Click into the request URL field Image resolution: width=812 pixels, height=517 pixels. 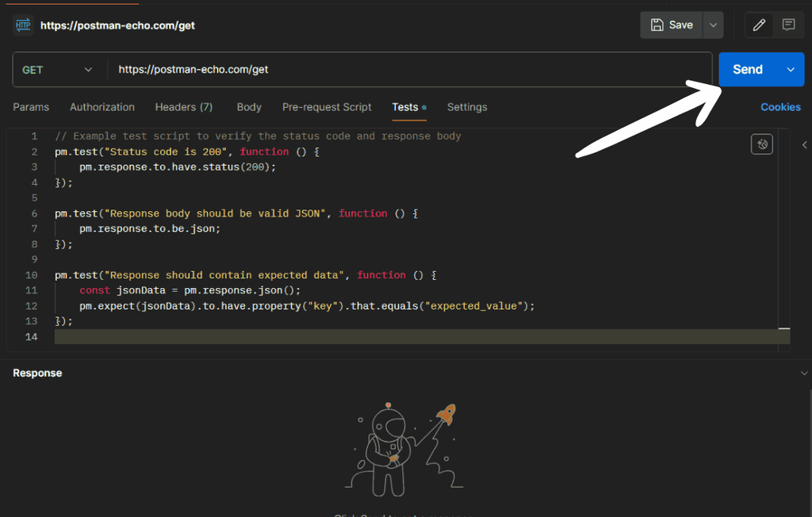click(396, 70)
